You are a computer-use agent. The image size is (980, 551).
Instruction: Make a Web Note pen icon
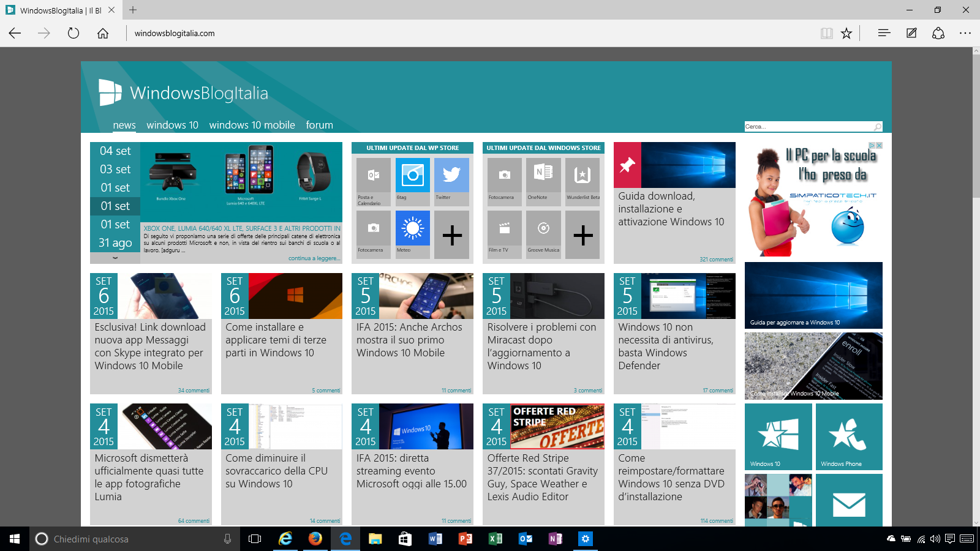tap(911, 33)
